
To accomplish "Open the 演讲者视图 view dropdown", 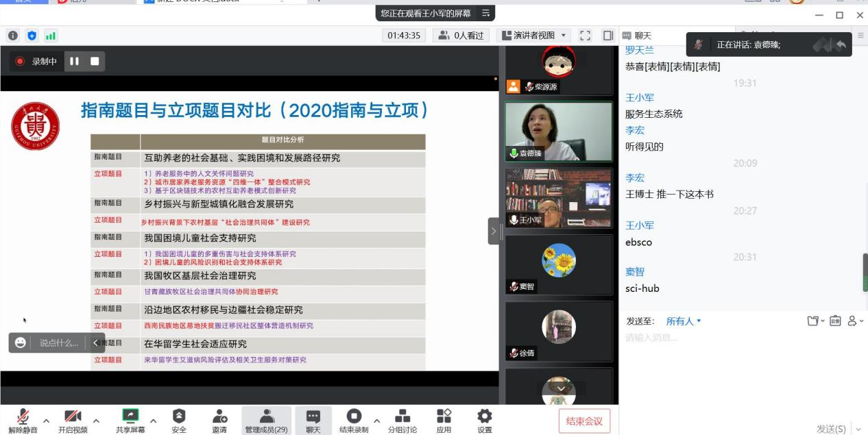I will point(535,35).
